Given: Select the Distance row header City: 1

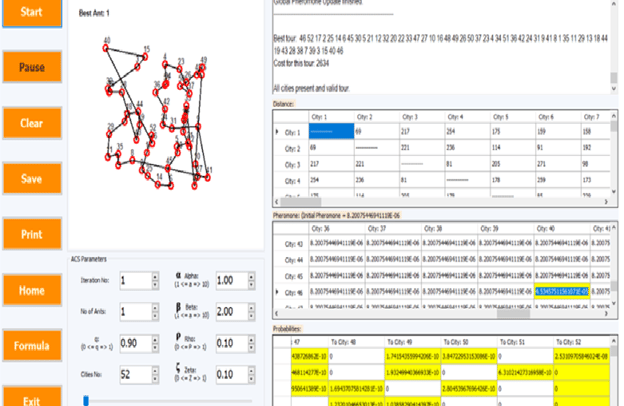Looking at the screenshot, I should point(291,132).
